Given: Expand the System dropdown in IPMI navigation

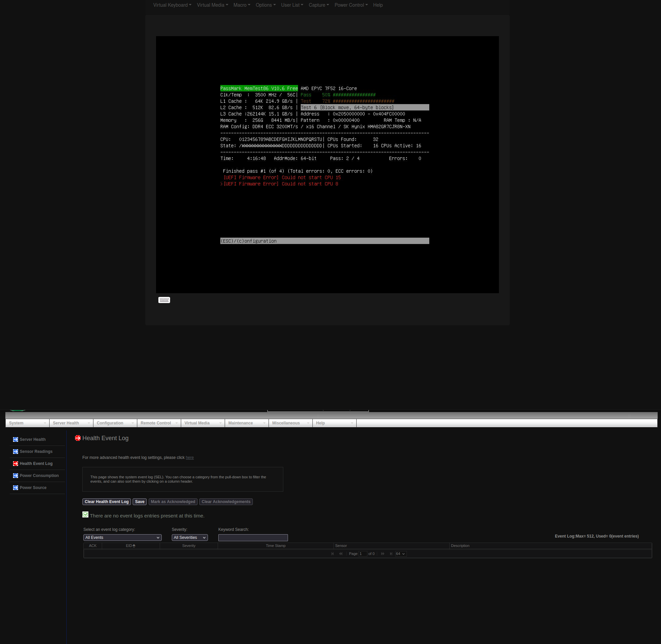Looking at the screenshot, I should click(x=27, y=423).
